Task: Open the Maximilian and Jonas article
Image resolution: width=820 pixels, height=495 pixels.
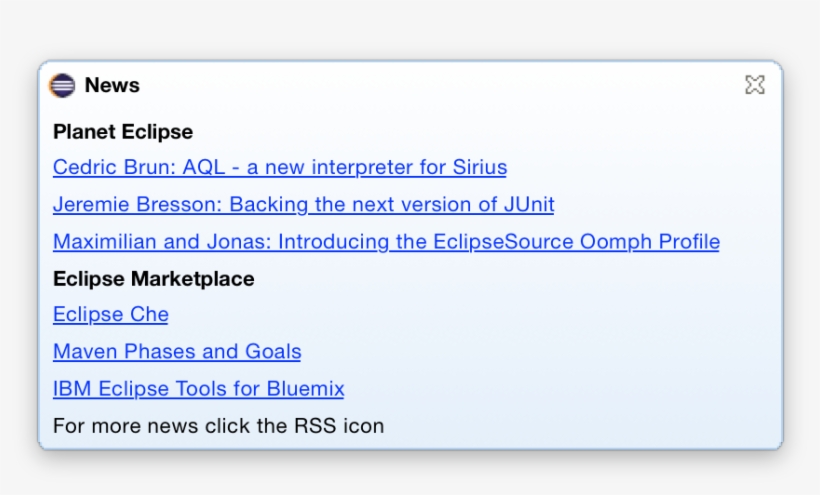Action: point(386,242)
